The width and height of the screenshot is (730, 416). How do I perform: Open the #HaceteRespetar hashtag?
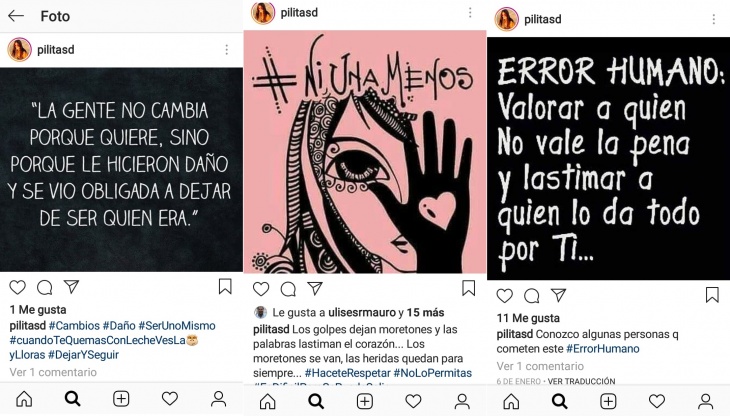point(347,373)
